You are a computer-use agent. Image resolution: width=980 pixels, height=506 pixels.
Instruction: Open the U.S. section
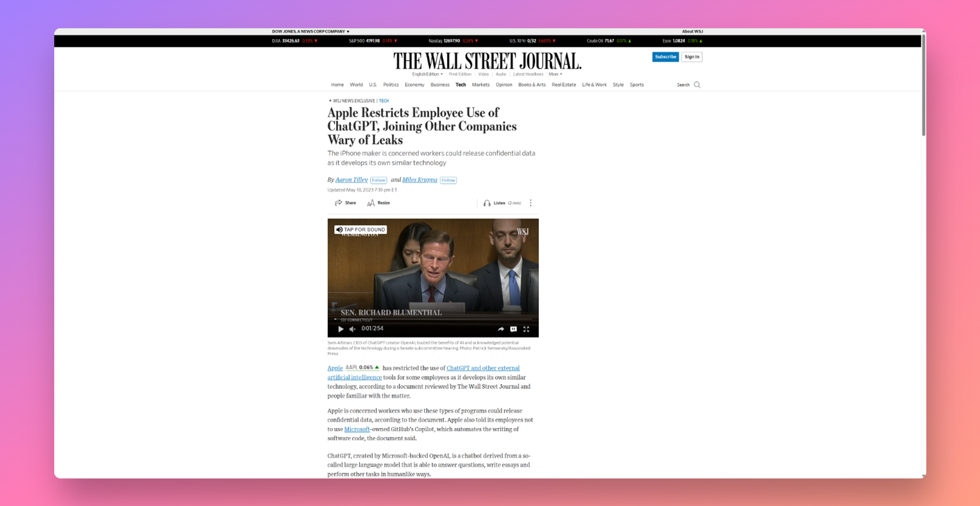pyautogui.click(x=373, y=85)
